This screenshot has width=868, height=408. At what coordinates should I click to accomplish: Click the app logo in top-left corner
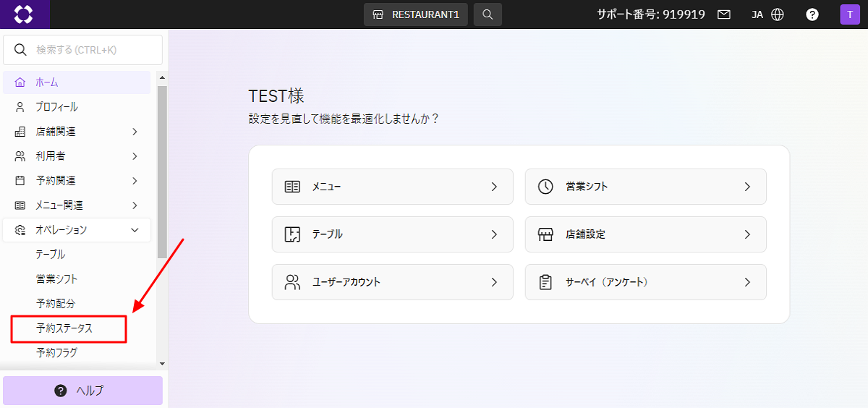click(x=24, y=14)
